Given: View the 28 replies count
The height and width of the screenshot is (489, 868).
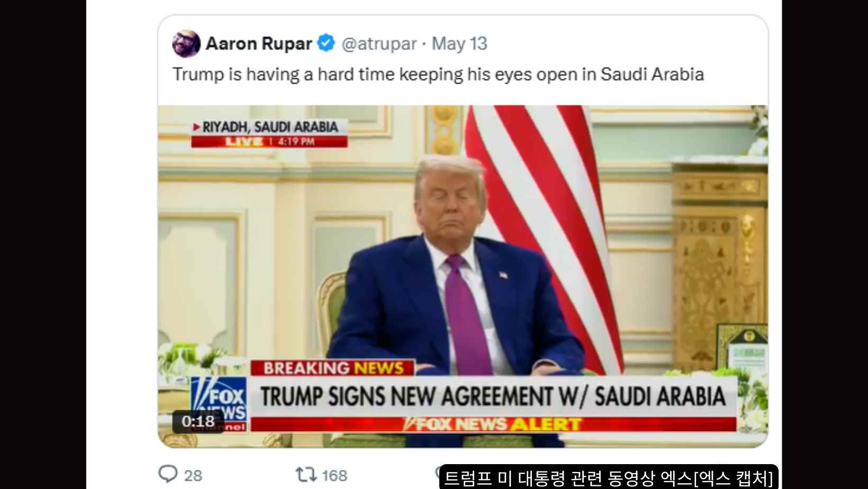Looking at the screenshot, I should tap(193, 475).
